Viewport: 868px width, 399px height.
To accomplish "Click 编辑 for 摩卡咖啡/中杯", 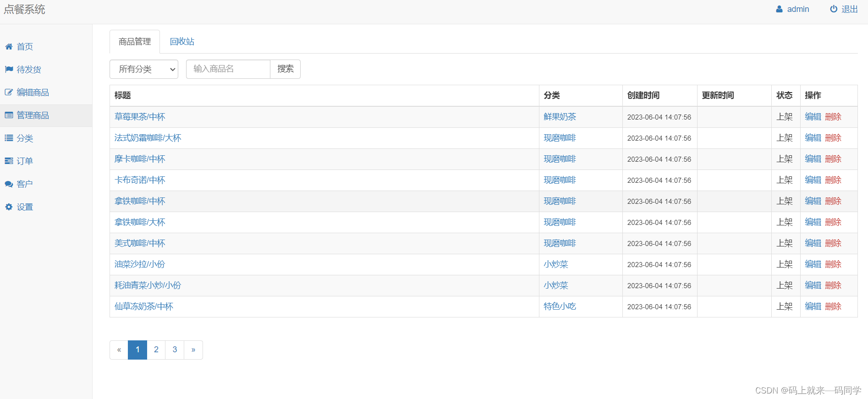I will 813,159.
